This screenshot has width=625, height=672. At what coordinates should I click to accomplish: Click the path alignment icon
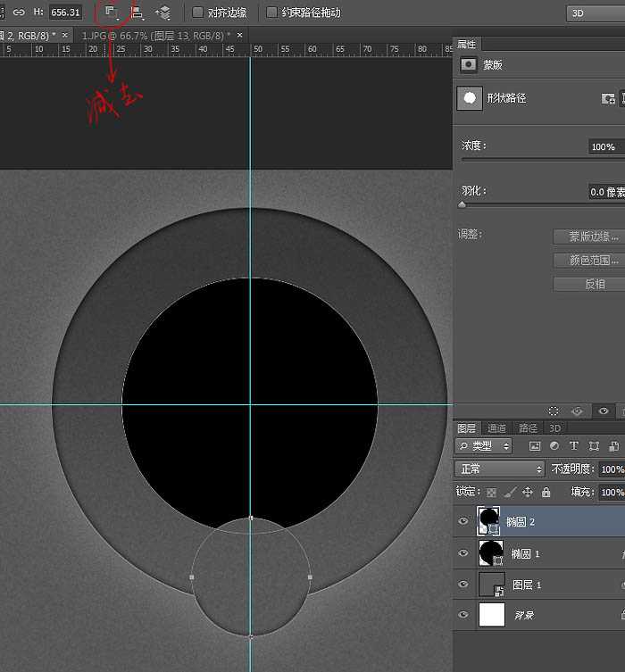137,12
